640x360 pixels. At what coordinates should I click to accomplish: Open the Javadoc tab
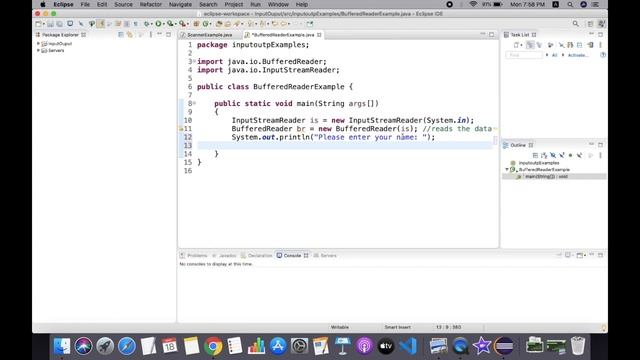(224, 256)
